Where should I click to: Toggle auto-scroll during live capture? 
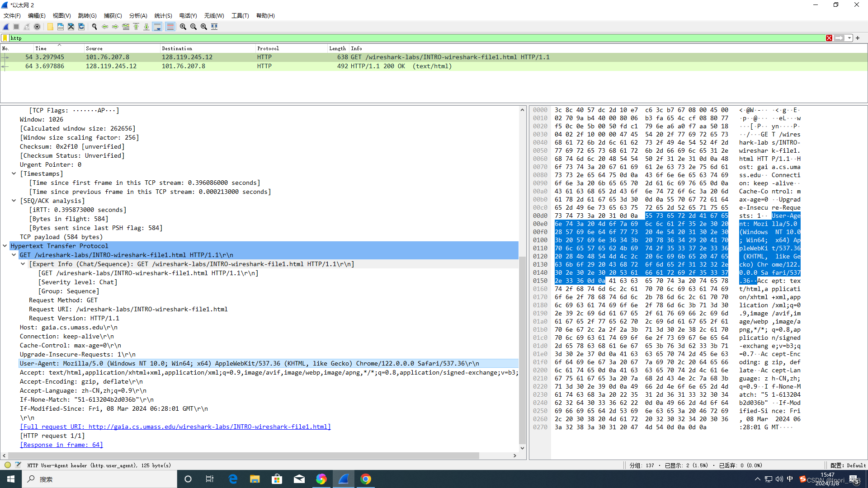pyautogui.click(x=157, y=27)
